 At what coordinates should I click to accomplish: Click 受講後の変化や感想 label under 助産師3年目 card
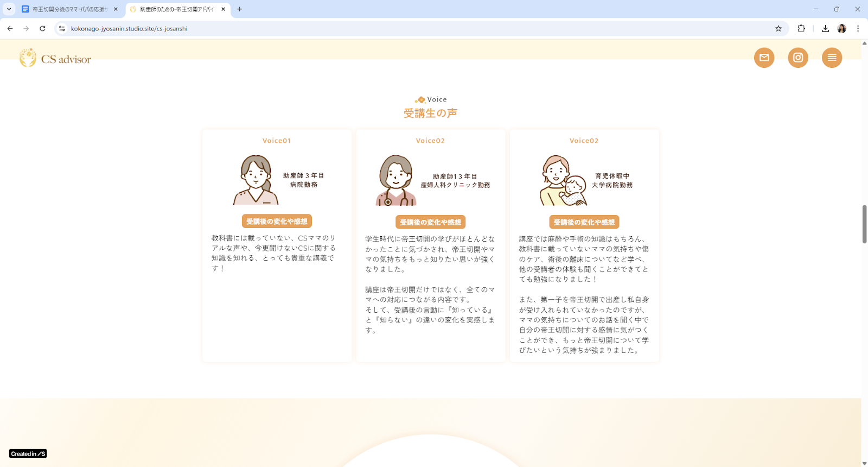pos(277,221)
